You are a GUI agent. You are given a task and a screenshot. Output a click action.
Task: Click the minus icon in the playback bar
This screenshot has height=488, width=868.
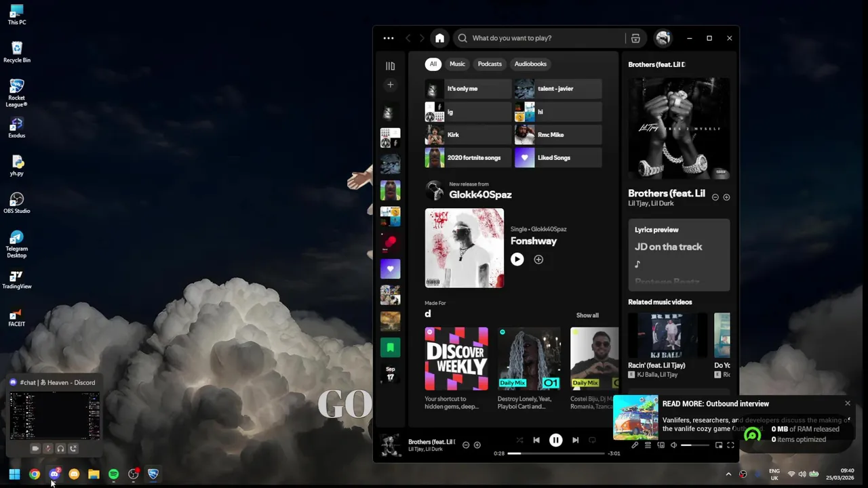[x=465, y=445]
